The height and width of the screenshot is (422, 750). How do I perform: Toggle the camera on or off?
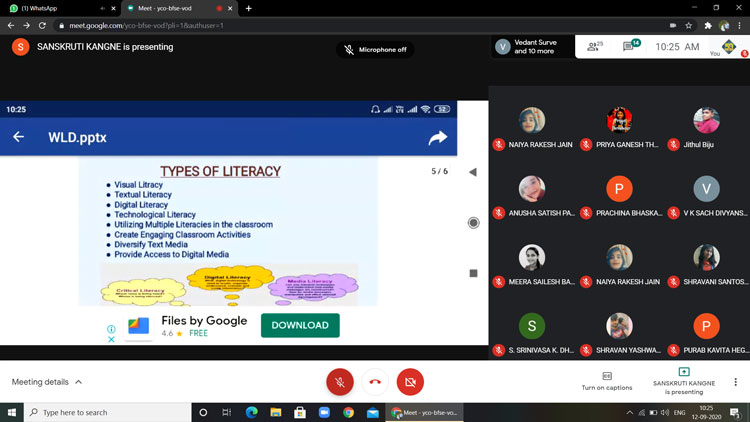coord(410,382)
